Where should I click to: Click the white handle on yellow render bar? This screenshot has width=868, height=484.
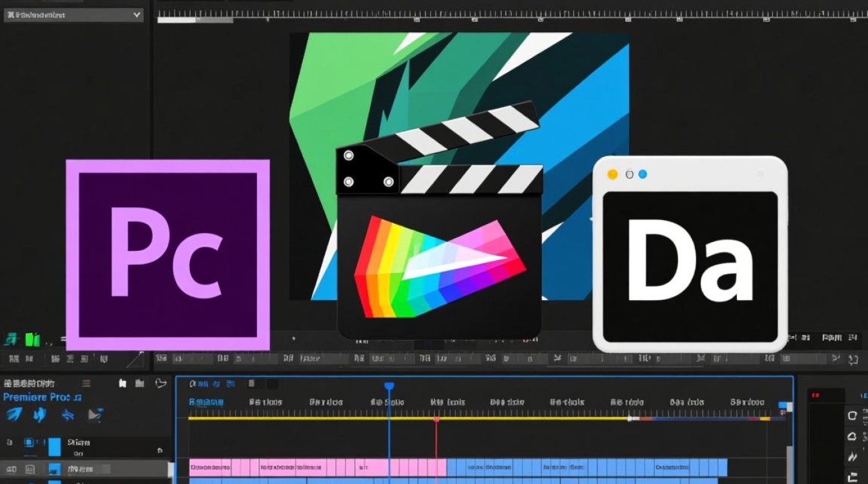pos(632,418)
